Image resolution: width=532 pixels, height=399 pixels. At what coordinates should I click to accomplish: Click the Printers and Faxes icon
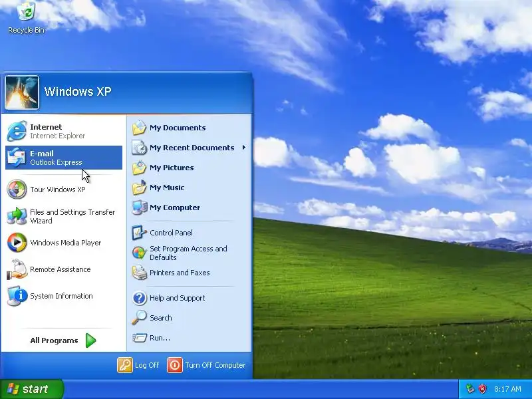[139, 273]
